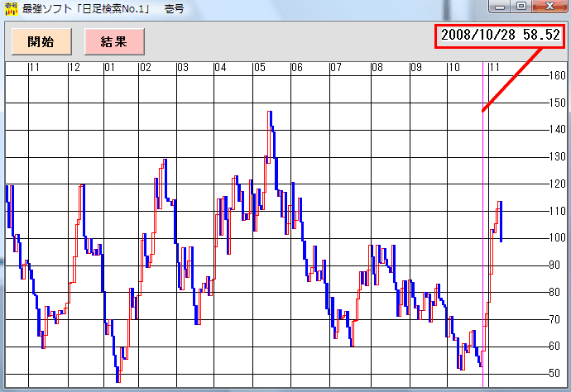Click the month label 06 on the top axis

tap(297, 68)
